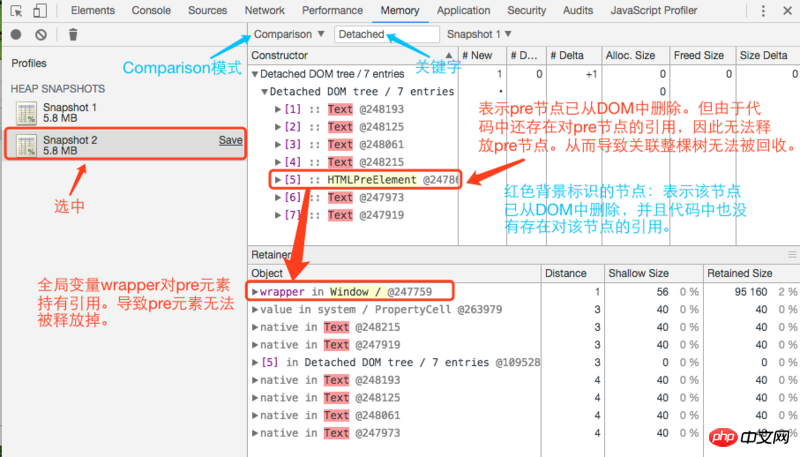The height and width of the screenshot is (457, 800).
Task: Start recording heap profile
Action: 16,35
